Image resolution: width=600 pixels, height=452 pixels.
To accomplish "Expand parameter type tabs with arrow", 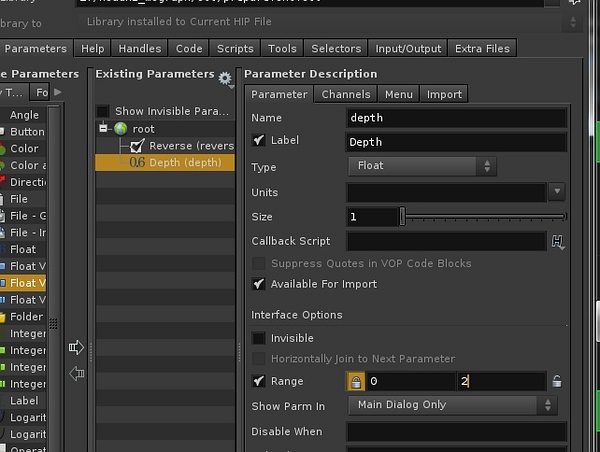I will point(58,92).
